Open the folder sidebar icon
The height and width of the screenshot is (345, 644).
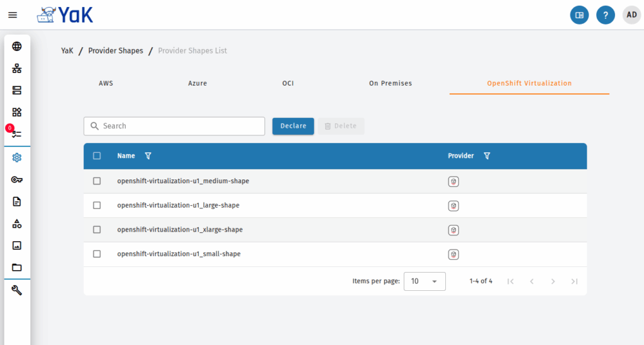click(x=17, y=268)
